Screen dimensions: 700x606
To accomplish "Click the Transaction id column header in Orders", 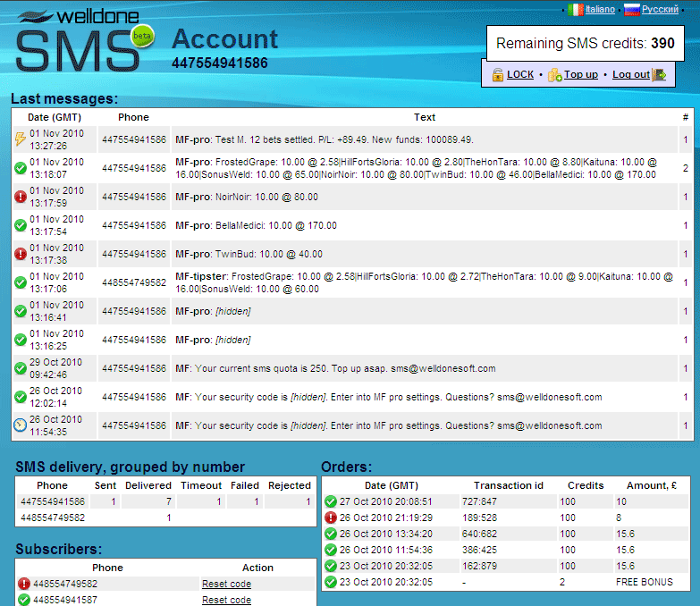I will pos(509,485).
